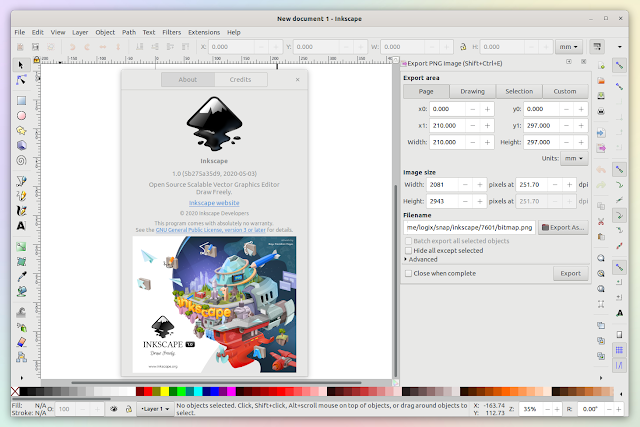Viewport: 640px width, 427px height.
Task: Choose the Node edit tool
Action: click(21, 80)
